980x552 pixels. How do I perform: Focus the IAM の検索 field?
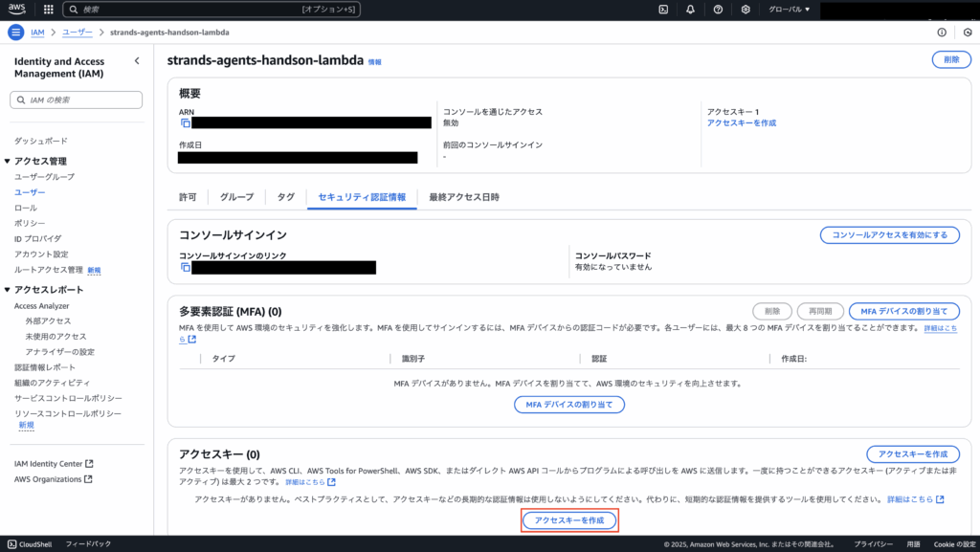(x=77, y=99)
